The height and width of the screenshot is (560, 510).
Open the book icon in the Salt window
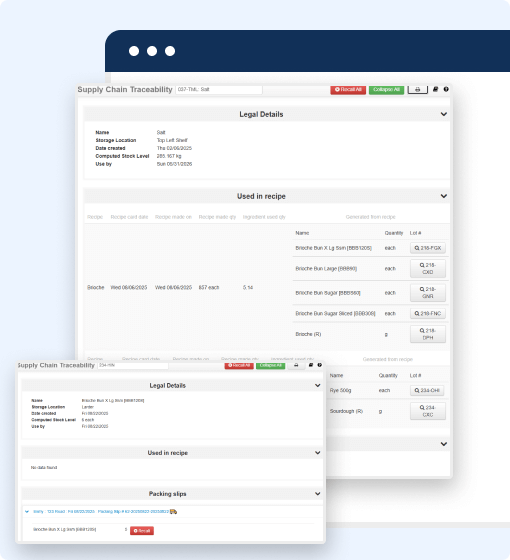click(435, 89)
